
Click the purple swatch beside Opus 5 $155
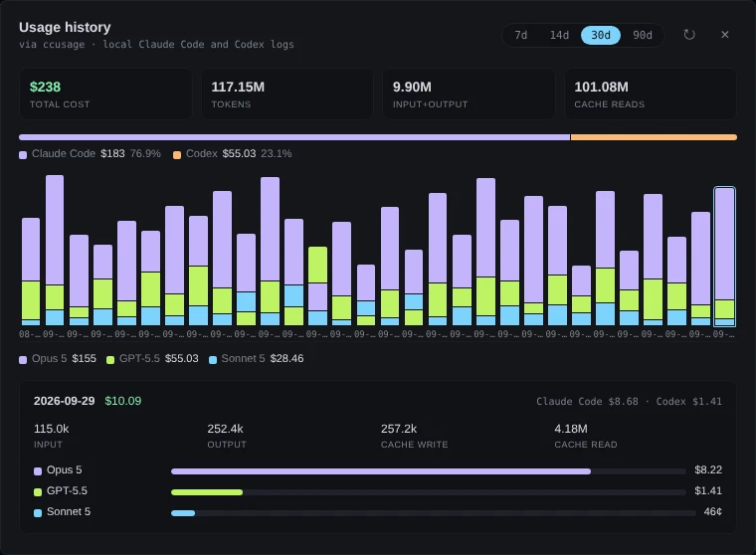[23, 360]
